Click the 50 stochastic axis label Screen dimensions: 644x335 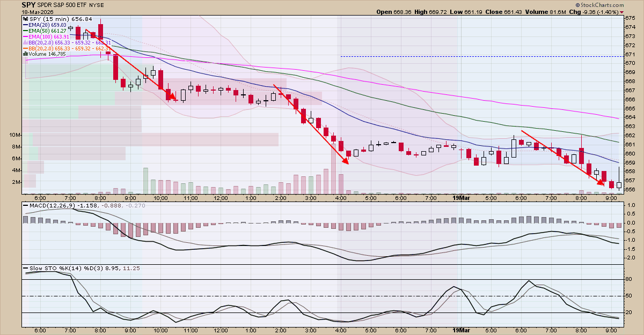pyautogui.click(x=629, y=296)
